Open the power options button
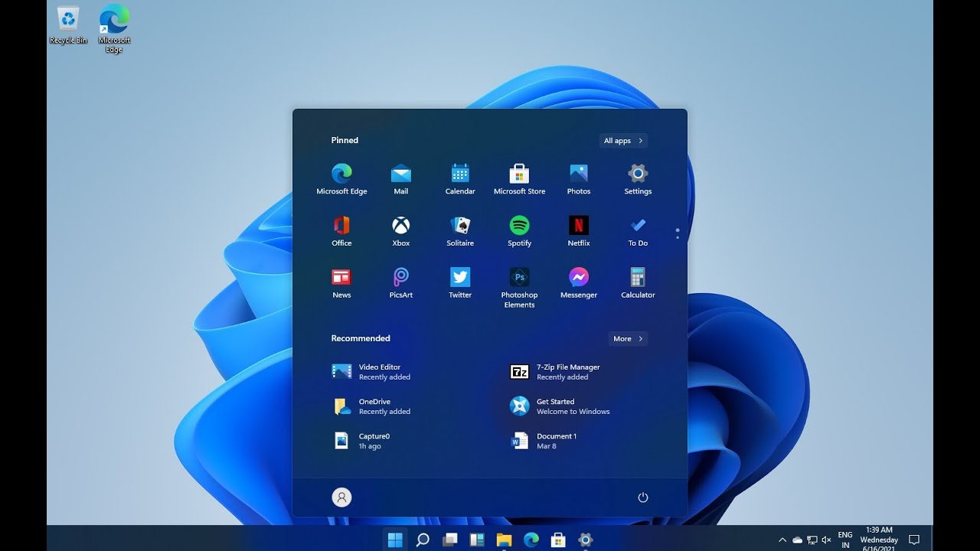Image resolution: width=980 pixels, height=551 pixels. pyautogui.click(x=643, y=497)
